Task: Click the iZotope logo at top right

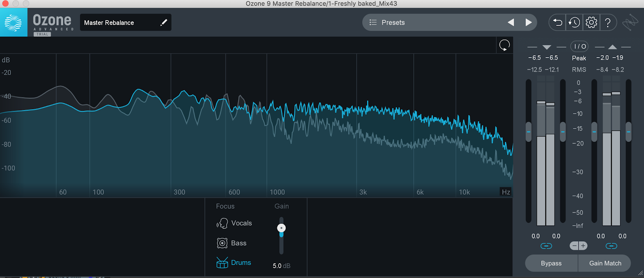Action: pos(630,23)
